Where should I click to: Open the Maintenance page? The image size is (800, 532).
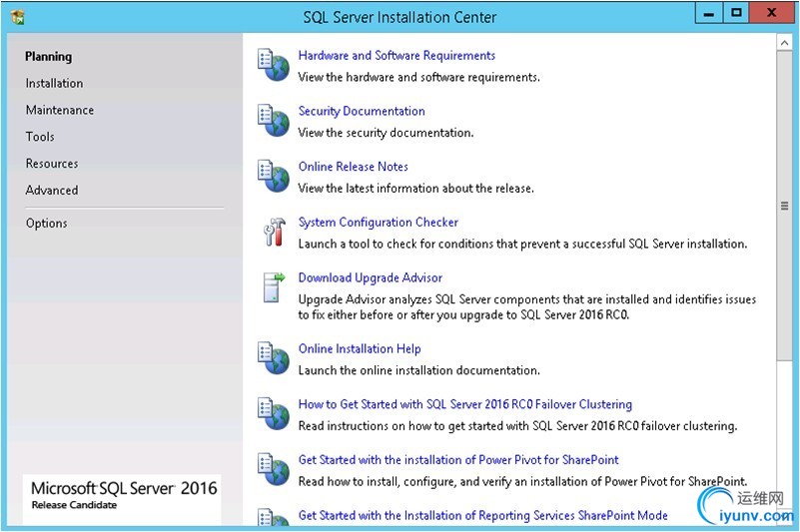click(60, 110)
